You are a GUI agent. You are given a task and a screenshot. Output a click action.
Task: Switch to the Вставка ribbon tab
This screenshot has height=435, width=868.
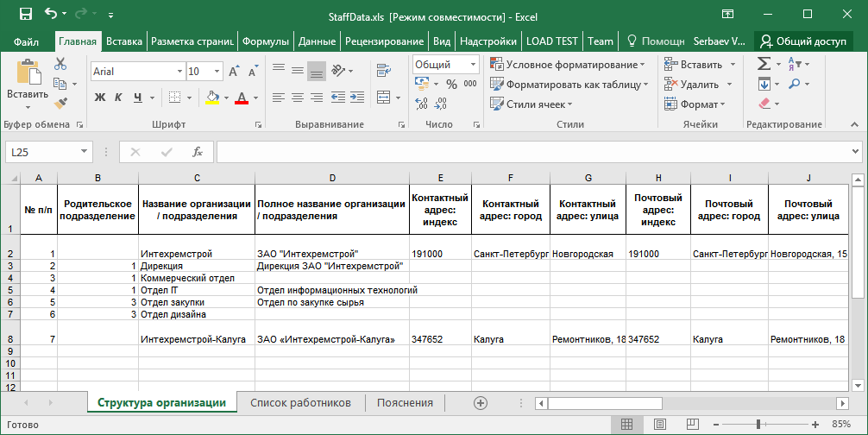pyautogui.click(x=124, y=41)
